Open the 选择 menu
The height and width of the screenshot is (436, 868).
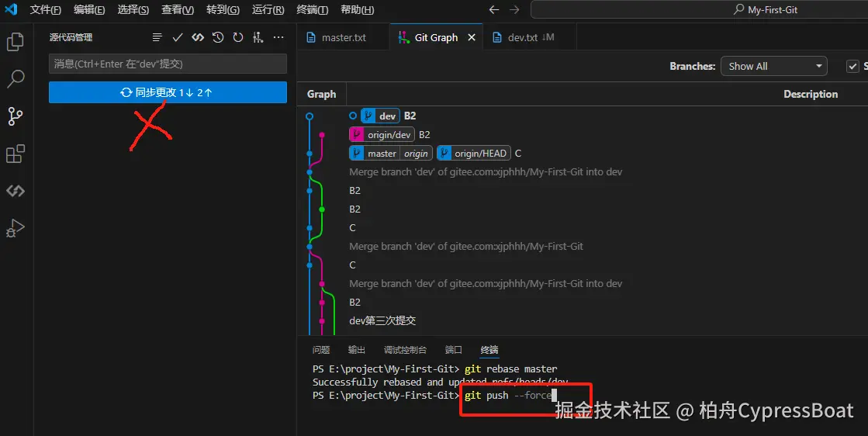pos(133,9)
